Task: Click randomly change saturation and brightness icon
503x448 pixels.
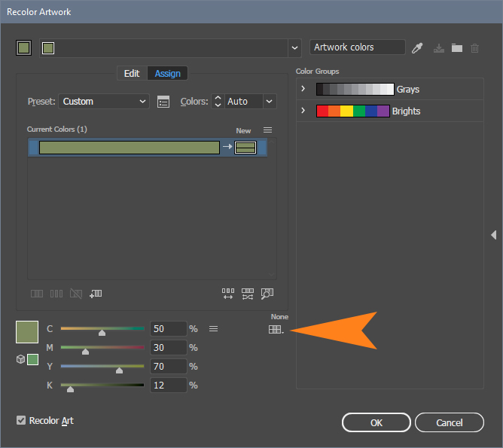Action: (248, 294)
